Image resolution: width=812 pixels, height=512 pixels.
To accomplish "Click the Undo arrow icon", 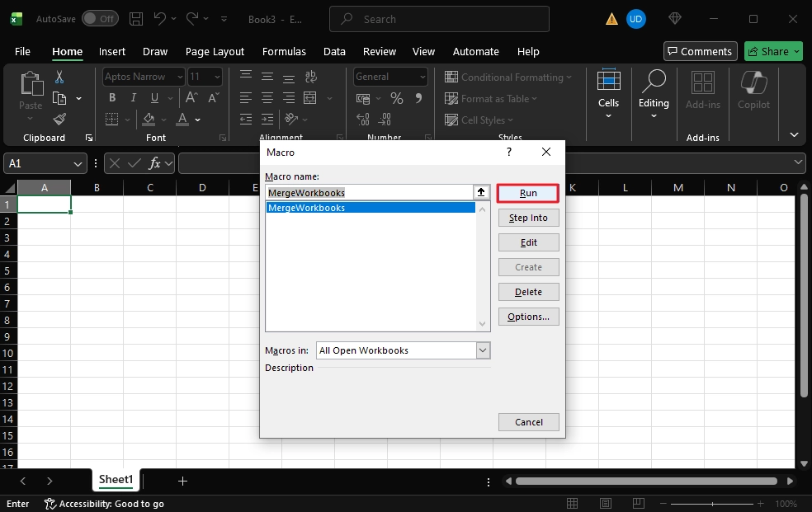I will (x=160, y=18).
